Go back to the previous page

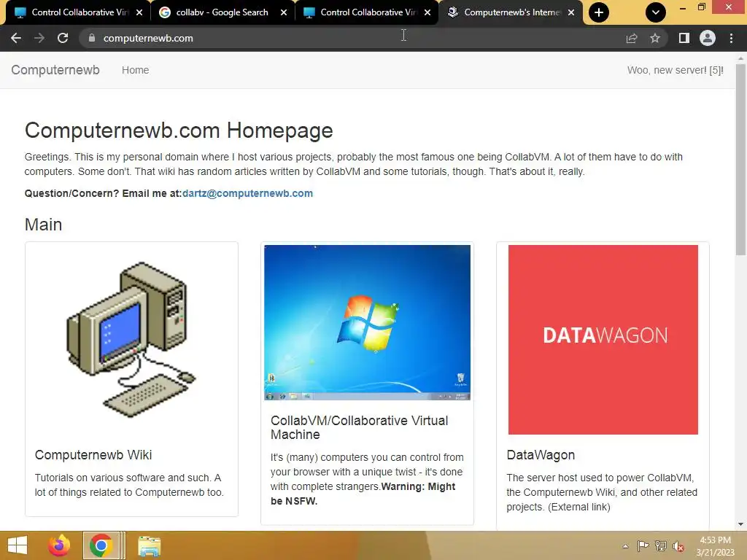coord(16,38)
